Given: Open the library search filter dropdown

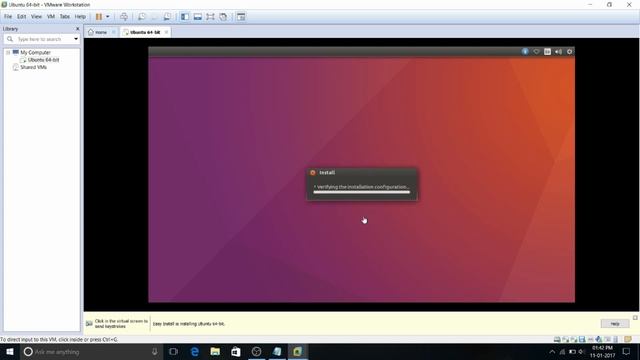Looking at the screenshot, I should click(76, 39).
